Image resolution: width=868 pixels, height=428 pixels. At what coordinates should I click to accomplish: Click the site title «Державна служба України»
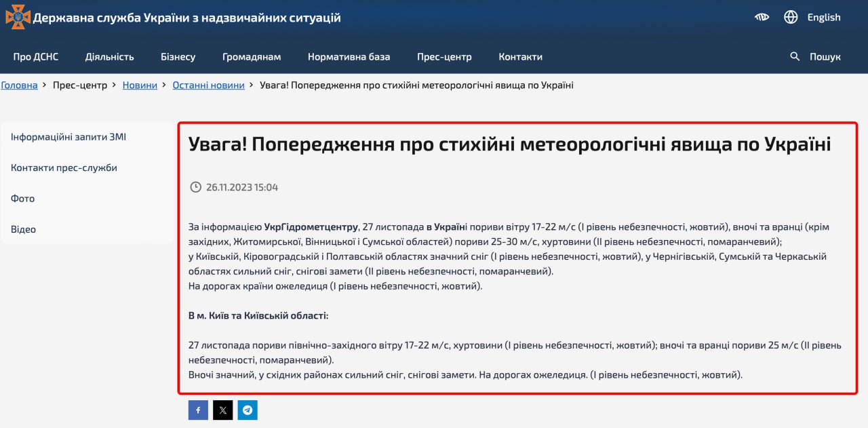click(186, 18)
